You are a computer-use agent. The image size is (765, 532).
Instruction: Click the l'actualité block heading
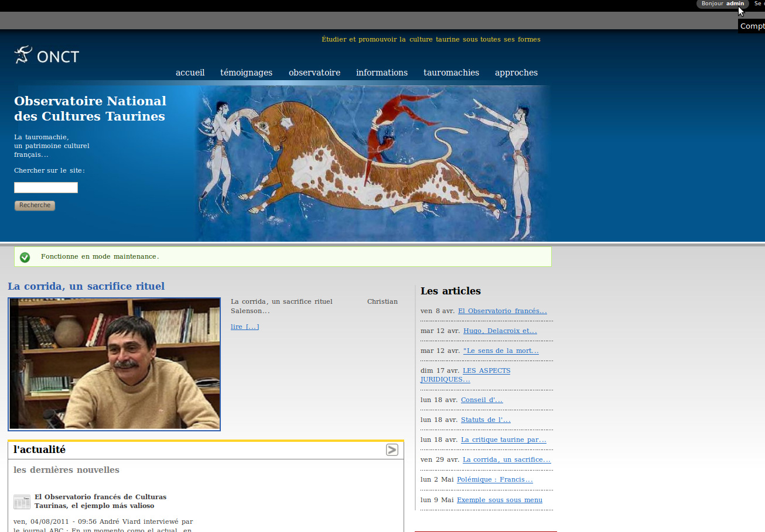pos(39,449)
